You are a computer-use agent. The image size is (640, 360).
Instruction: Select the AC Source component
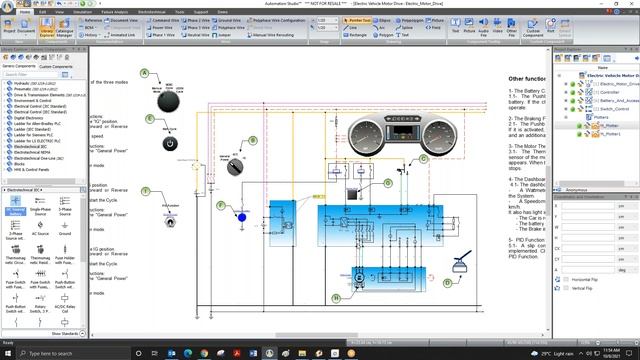[40, 229]
